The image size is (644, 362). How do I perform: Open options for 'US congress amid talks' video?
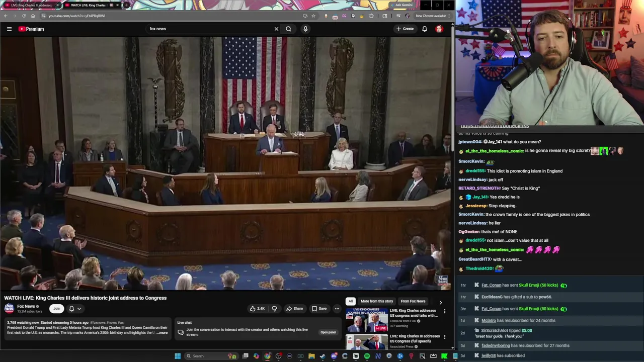point(444,311)
